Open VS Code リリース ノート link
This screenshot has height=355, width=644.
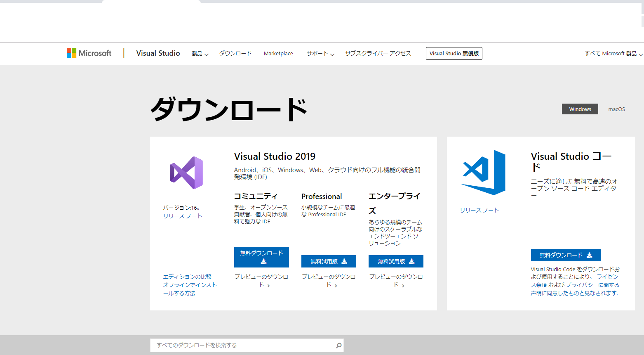(479, 210)
